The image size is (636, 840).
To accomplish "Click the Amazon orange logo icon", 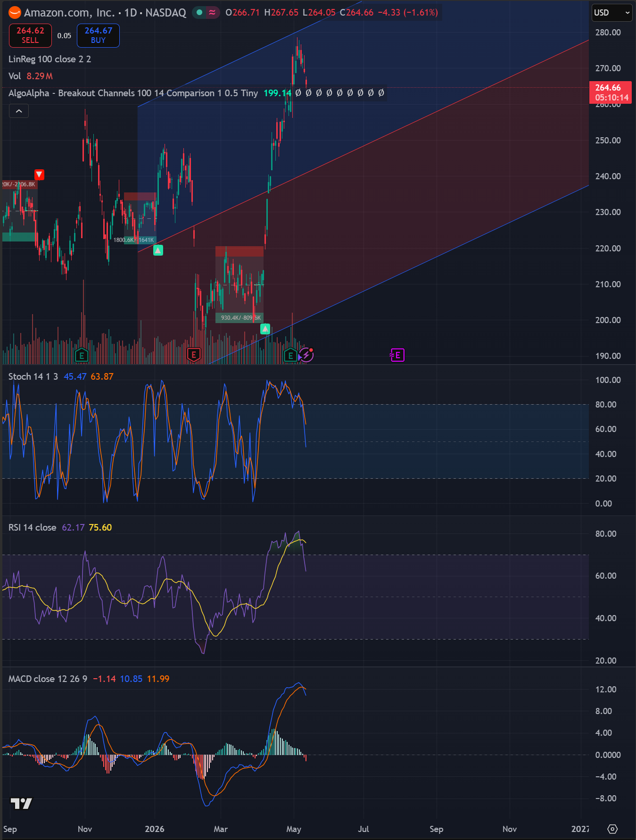I will pos(15,13).
